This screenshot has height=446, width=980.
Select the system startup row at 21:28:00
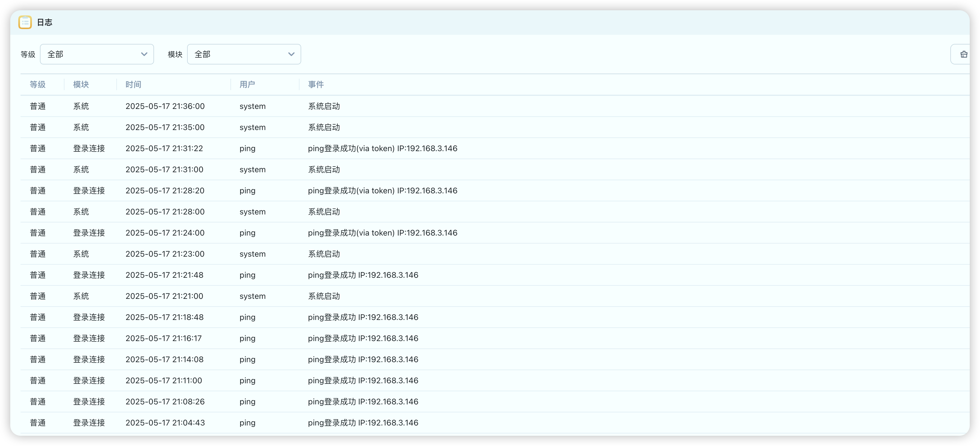click(x=165, y=212)
